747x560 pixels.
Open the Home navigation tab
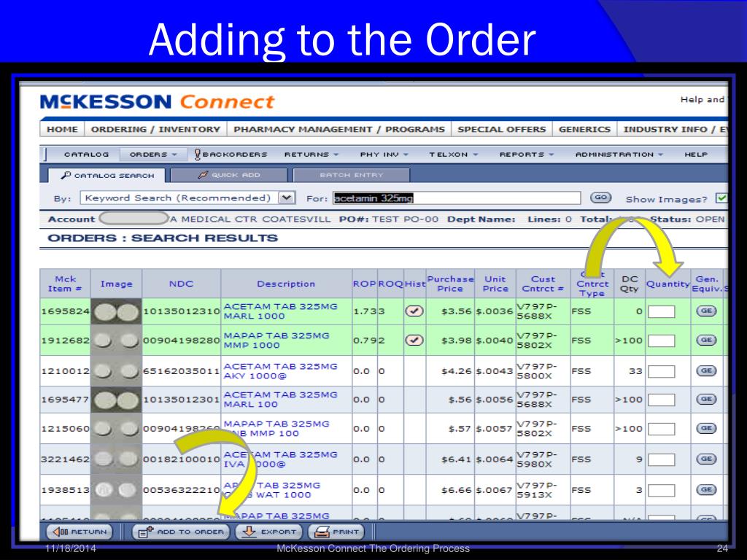pyautogui.click(x=62, y=129)
